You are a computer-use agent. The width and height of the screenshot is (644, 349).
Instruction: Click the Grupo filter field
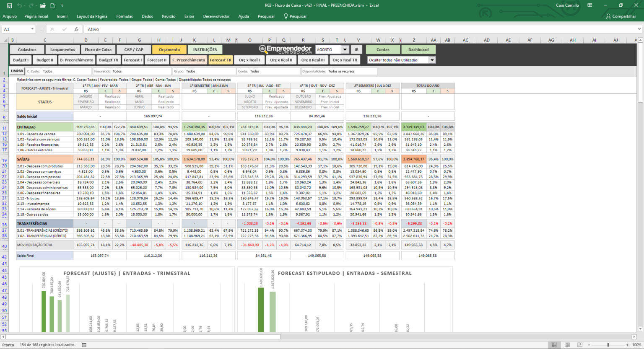205,71
